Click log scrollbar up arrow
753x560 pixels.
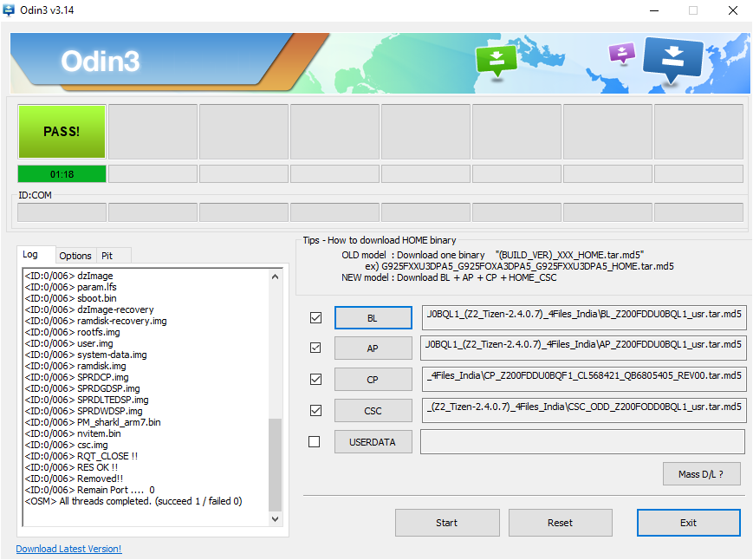(276, 277)
